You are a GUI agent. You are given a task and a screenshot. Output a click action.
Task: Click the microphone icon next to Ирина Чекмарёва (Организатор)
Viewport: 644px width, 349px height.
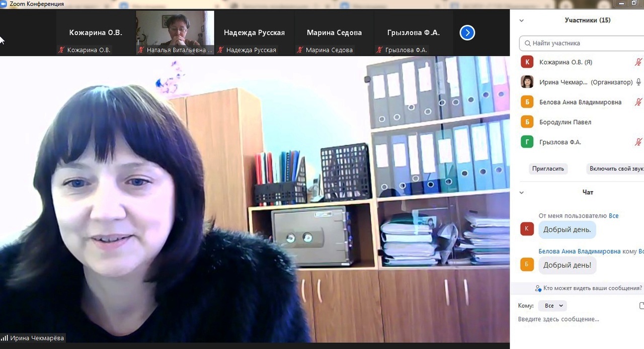coord(638,82)
